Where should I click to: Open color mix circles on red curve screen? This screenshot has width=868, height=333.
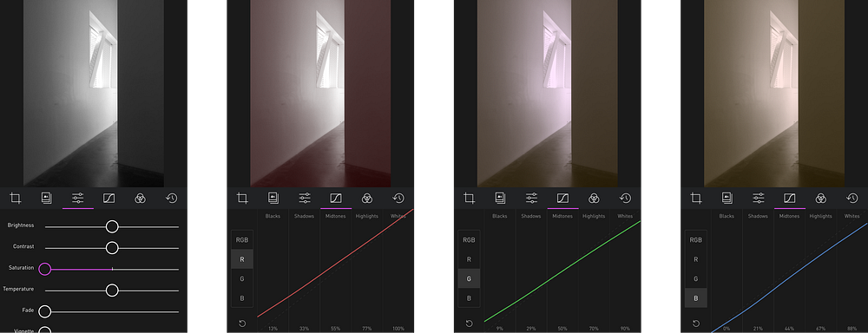(x=367, y=198)
